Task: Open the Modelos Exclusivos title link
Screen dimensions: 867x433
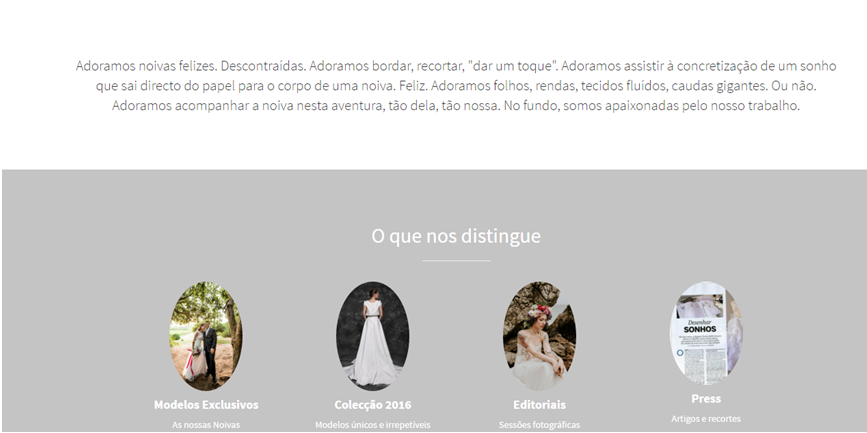Action: click(206, 405)
